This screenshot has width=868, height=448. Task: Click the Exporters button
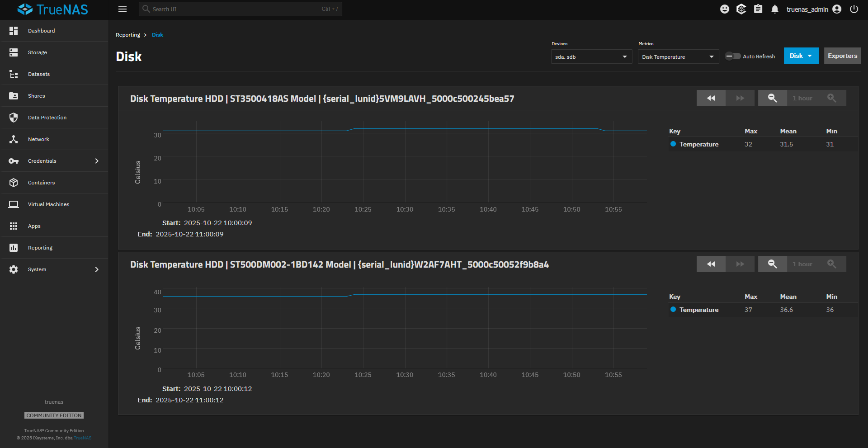pyautogui.click(x=842, y=56)
